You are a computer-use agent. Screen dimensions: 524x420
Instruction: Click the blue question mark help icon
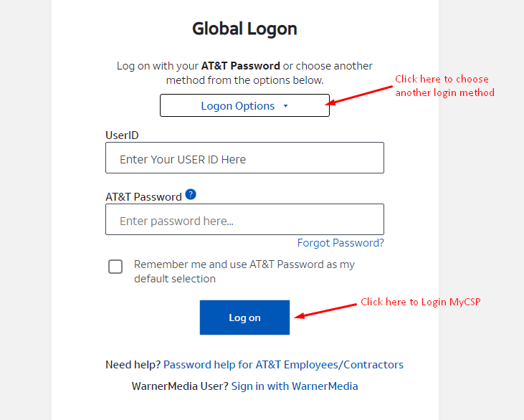click(191, 194)
